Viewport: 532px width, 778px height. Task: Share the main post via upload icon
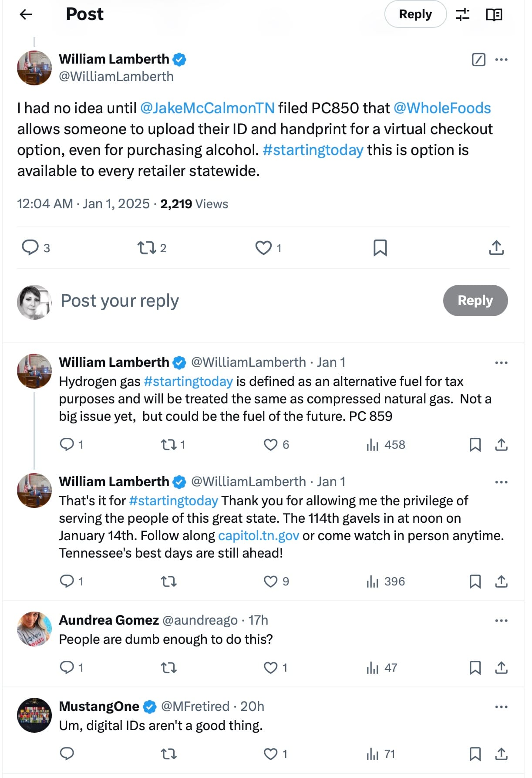[496, 248]
